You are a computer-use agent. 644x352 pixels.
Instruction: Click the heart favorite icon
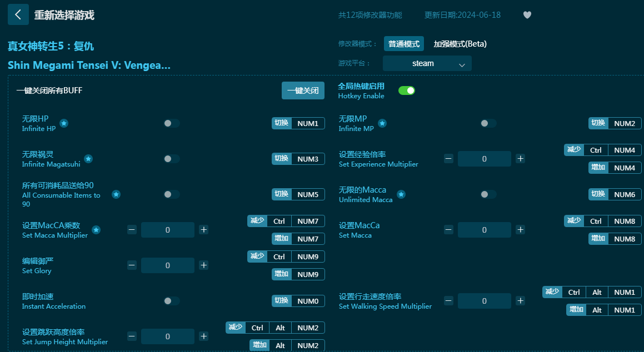(x=527, y=15)
